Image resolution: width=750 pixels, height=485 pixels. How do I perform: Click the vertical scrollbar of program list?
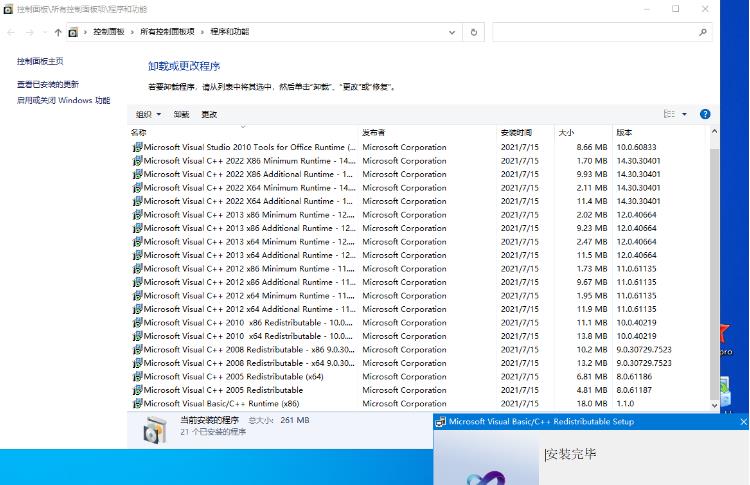713,260
